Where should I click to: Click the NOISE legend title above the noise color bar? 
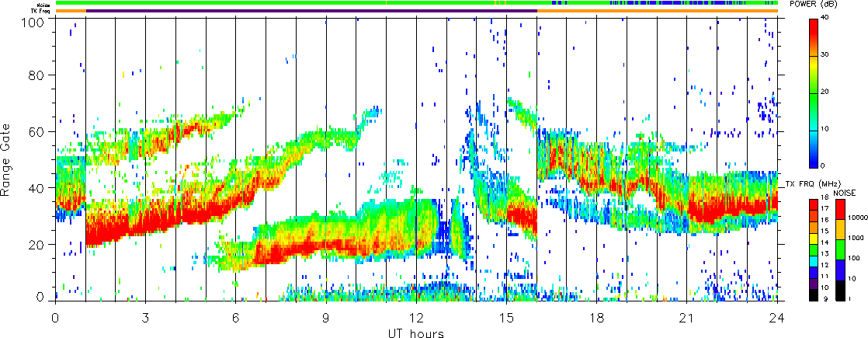pos(844,193)
